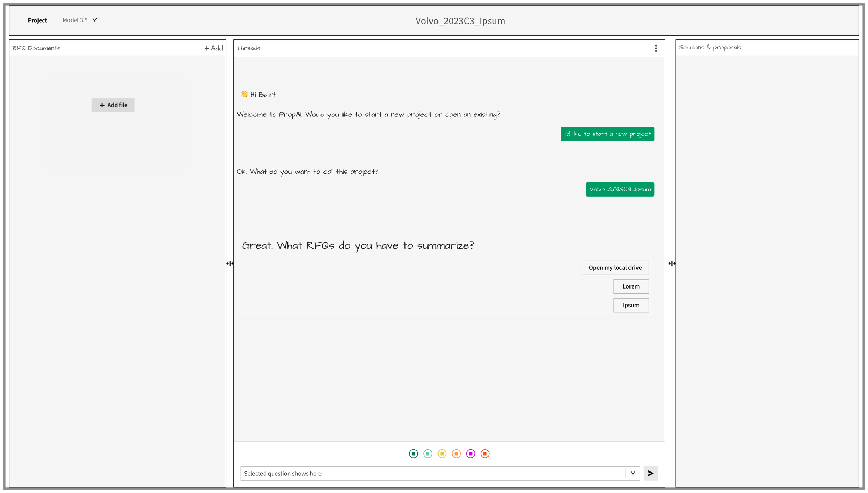This screenshot has width=868, height=493.
Task: Choose the Ipsum option button
Action: (631, 305)
